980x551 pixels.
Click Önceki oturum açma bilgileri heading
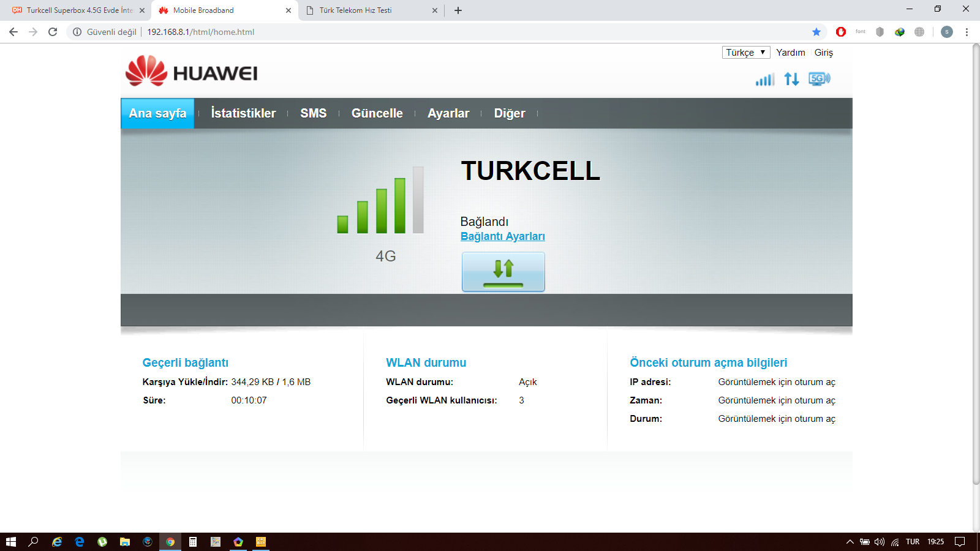click(709, 362)
